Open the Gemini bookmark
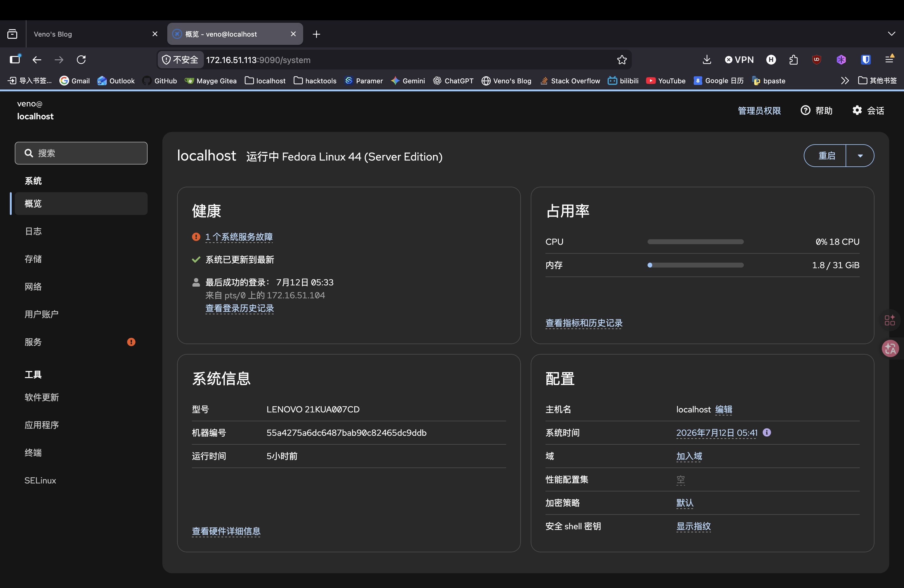Viewport: 904px width, 588px height. point(408,81)
